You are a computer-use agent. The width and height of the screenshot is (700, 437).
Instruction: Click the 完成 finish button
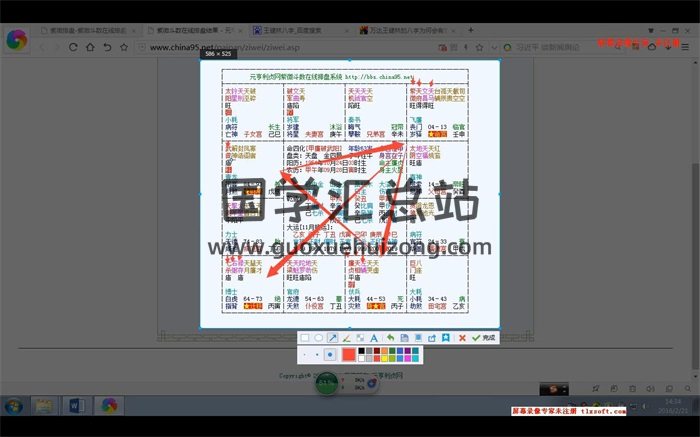[x=484, y=338]
